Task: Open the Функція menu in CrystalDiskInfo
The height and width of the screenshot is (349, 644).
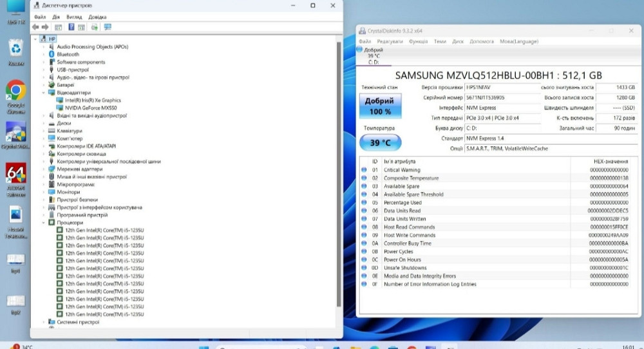Action: [418, 41]
